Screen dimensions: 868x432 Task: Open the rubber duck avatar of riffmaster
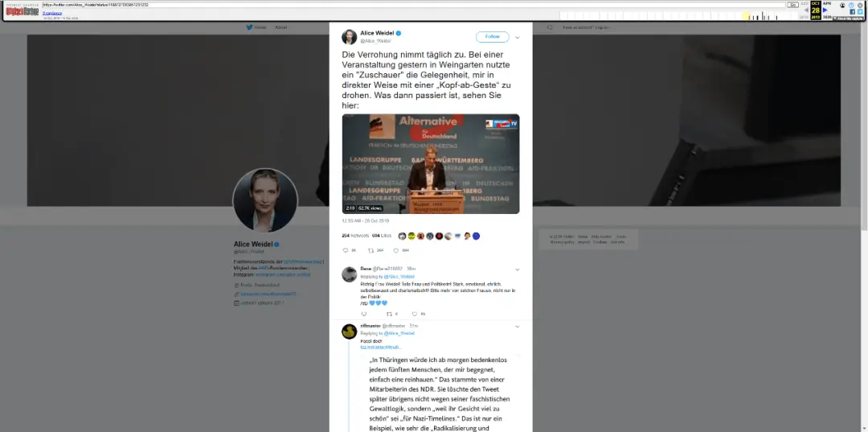point(349,331)
